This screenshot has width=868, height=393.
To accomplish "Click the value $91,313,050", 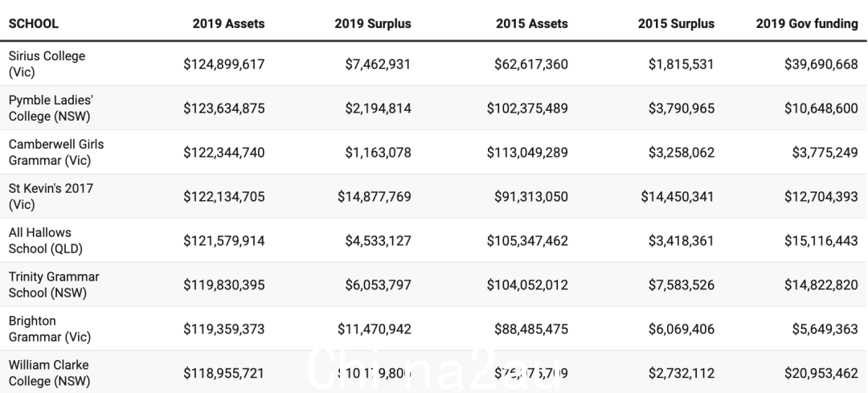I will click(531, 197).
